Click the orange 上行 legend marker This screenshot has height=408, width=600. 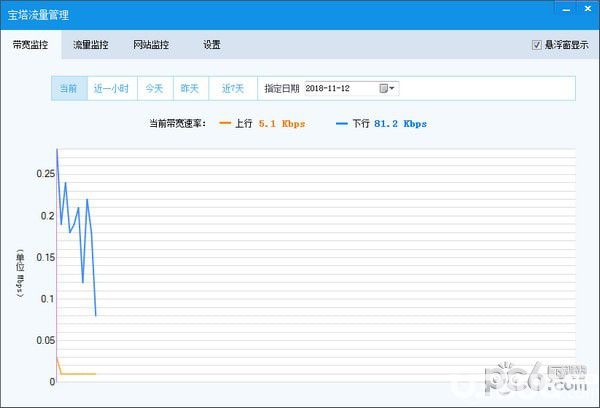225,123
